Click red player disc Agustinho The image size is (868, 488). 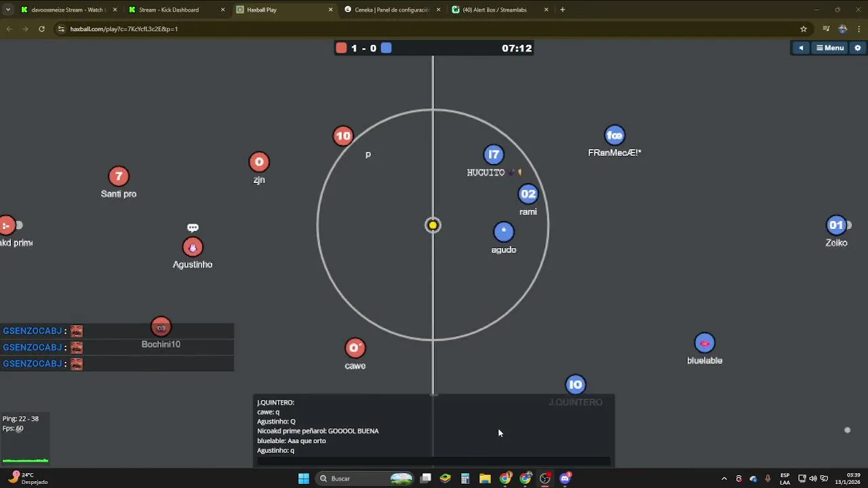[193, 247]
